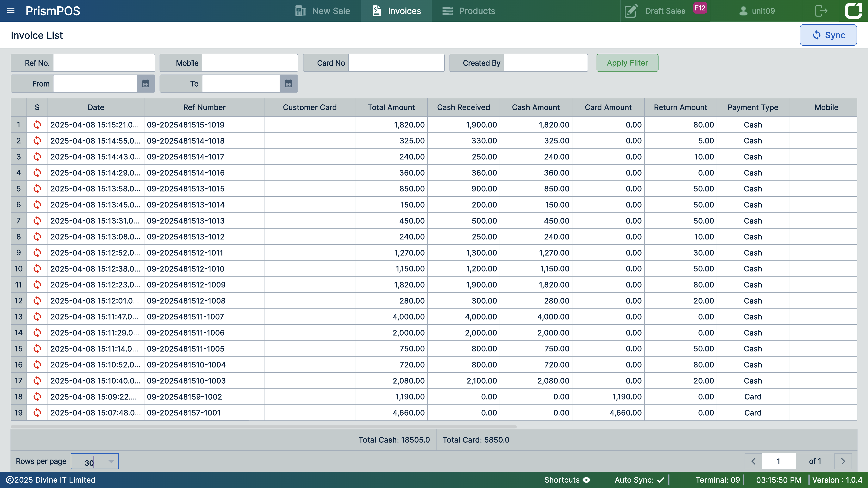Switch to the Products tab

[468, 10]
